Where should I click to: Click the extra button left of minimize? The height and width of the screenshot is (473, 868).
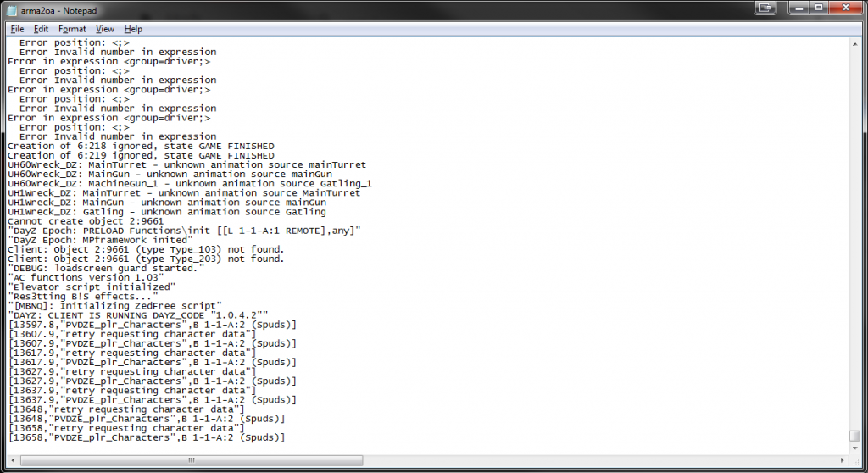[765, 8]
